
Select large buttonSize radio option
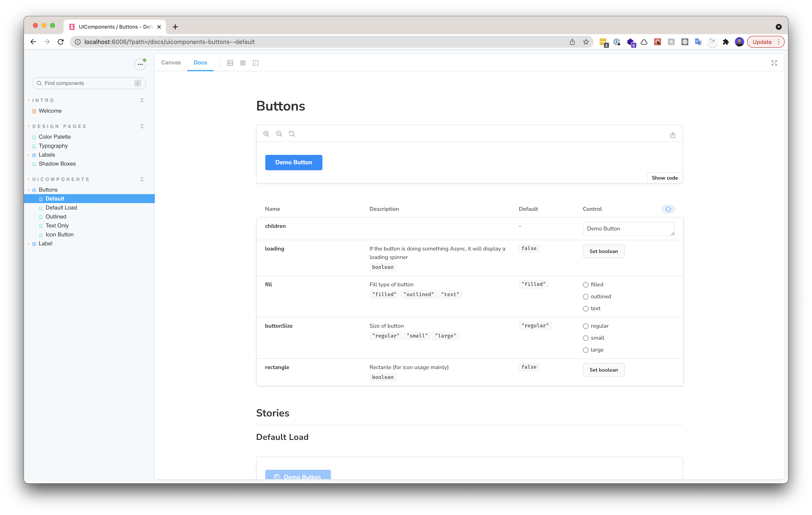[x=586, y=350]
